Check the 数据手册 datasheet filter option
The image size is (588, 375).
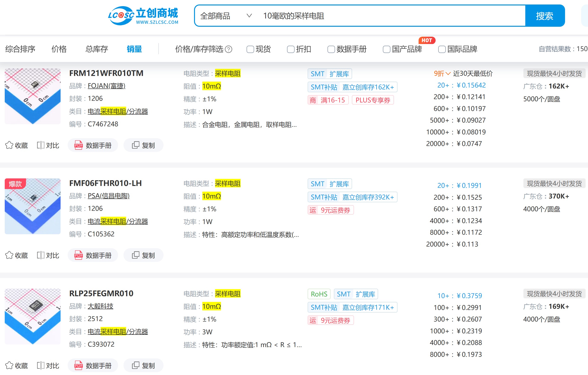[331, 49]
